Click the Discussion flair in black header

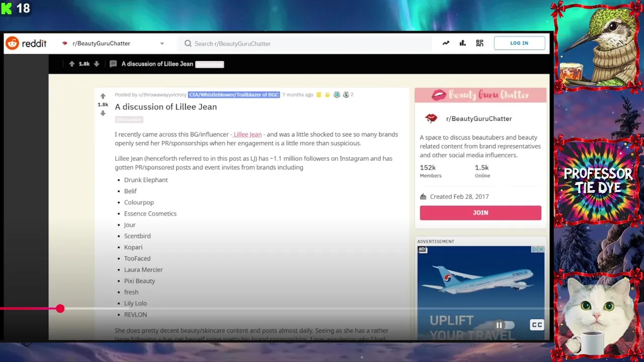click(209, 64)
